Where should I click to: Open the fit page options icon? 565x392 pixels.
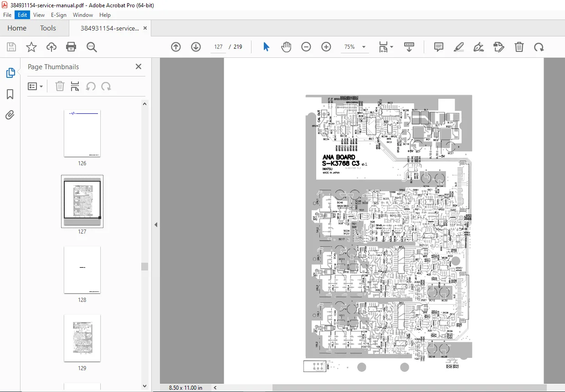point(386,47)
